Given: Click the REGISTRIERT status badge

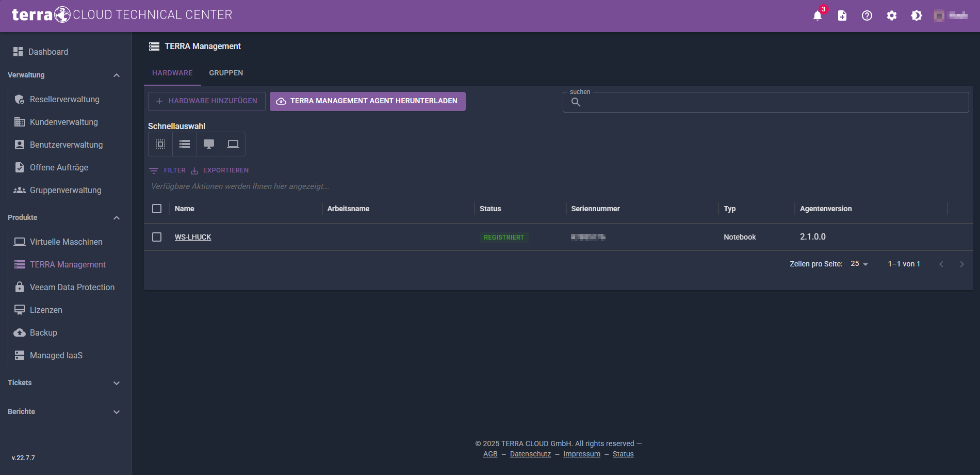Looking at the screenshot, I should (x=504, y=237).
